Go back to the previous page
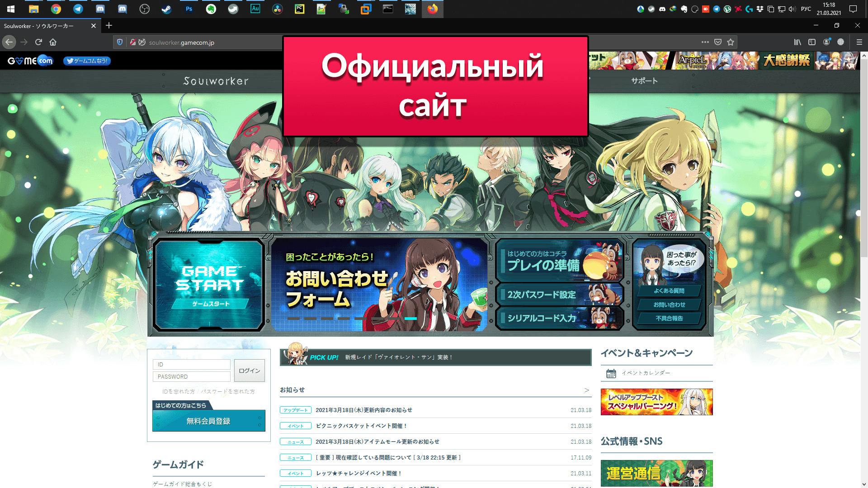868x488 pixels. pos(9,42)
